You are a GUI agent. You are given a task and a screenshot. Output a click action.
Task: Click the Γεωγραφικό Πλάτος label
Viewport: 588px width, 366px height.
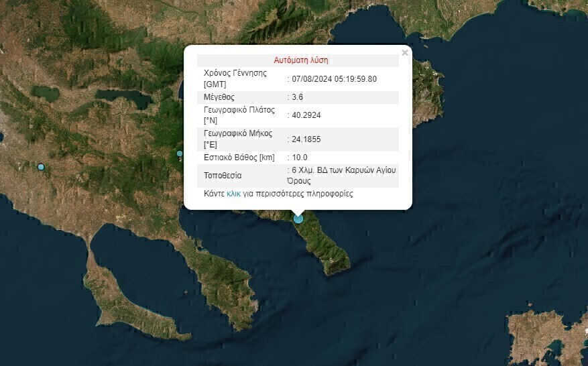(238, 109)
